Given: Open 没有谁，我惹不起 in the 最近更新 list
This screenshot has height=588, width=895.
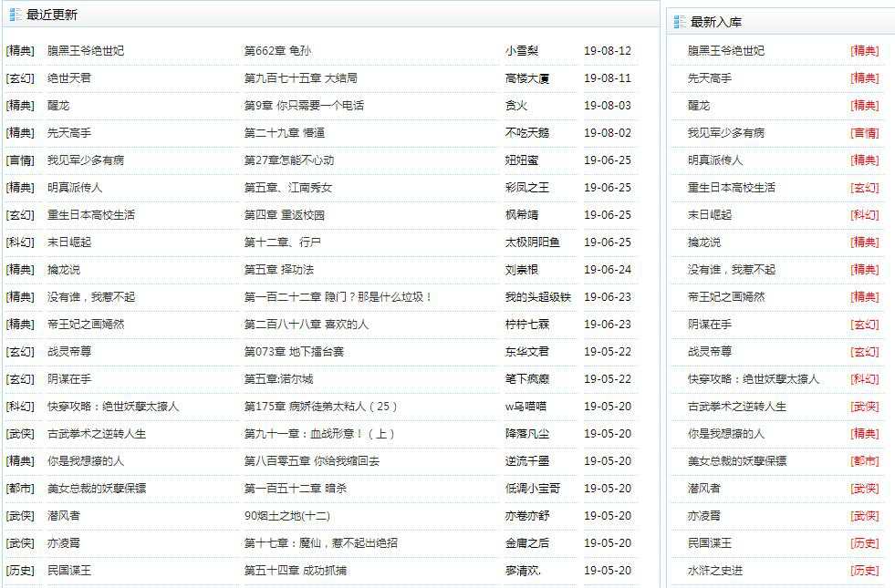Looking at the screenshot, I should click(91, 297).
